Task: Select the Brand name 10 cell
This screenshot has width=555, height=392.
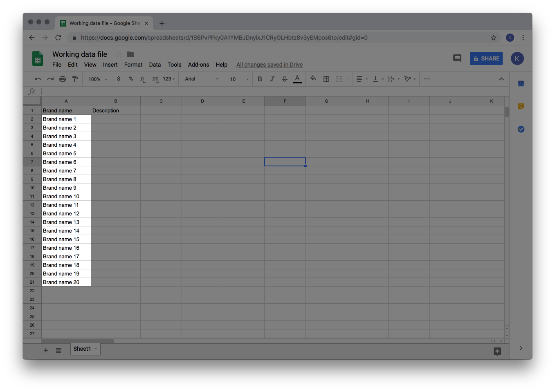Action: 66,196
